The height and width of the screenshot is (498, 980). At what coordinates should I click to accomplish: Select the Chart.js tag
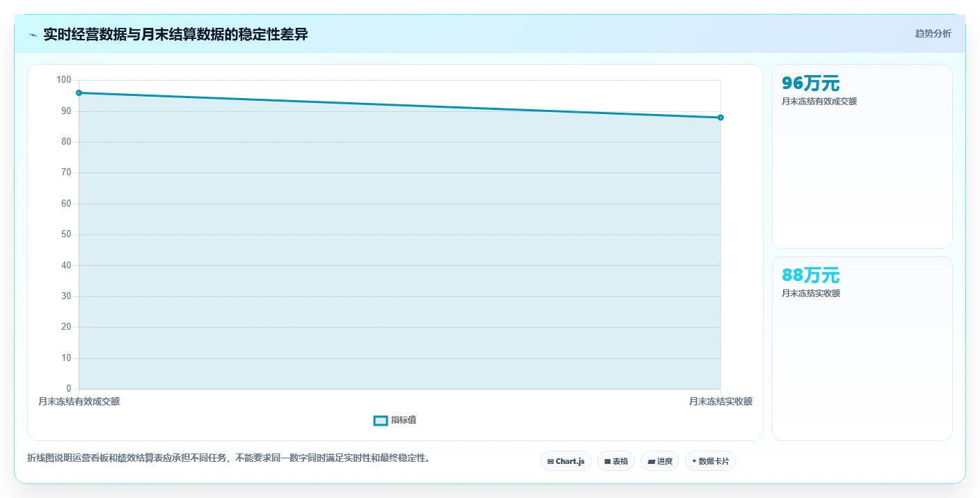click(566, 461)
